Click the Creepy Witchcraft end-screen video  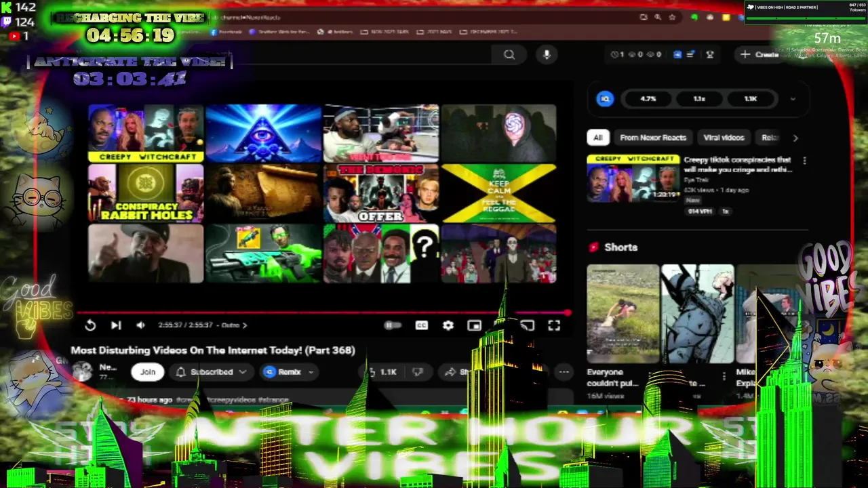pyautogui.click(x=146, y=134)
